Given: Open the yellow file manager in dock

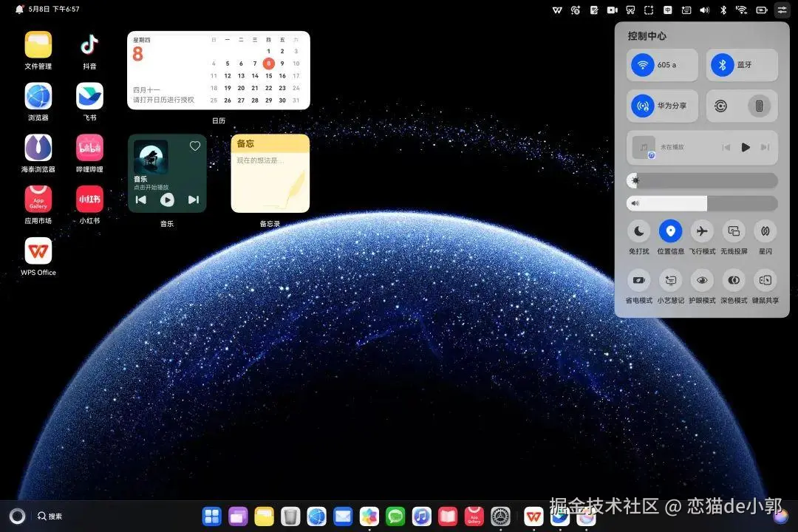Looking at the screenshot, I should coord(264,516).
